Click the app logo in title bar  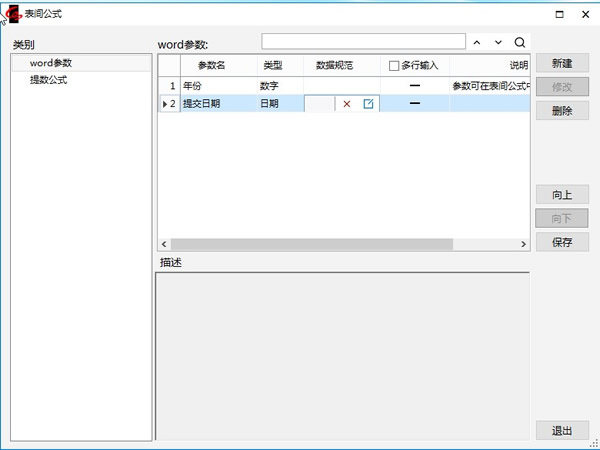point(12,14)
